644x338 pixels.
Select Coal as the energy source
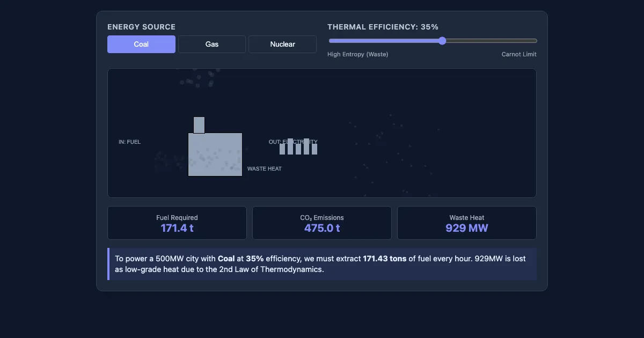pos(141,44)
